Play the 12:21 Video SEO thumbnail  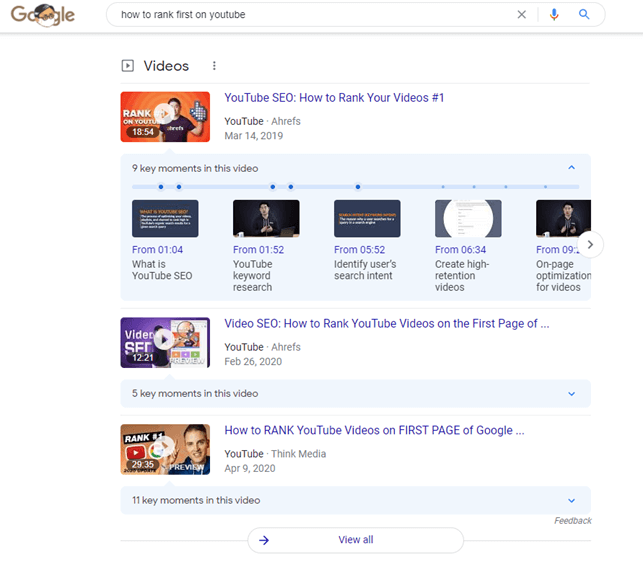click(165, 343)
